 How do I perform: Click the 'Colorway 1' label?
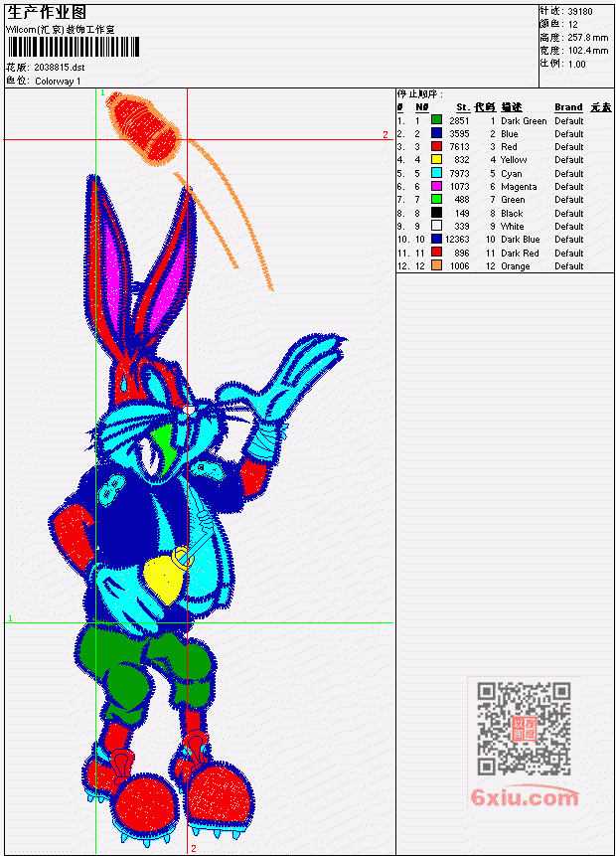[x=58, y=81]
